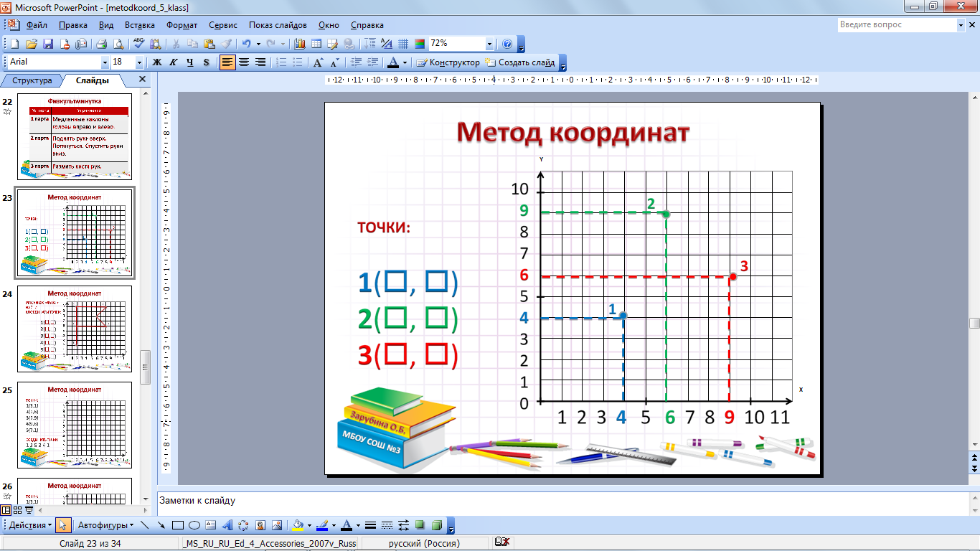Toggle bold formatting (Ж)
Screen dimensions: 980x551
point(157,62)
